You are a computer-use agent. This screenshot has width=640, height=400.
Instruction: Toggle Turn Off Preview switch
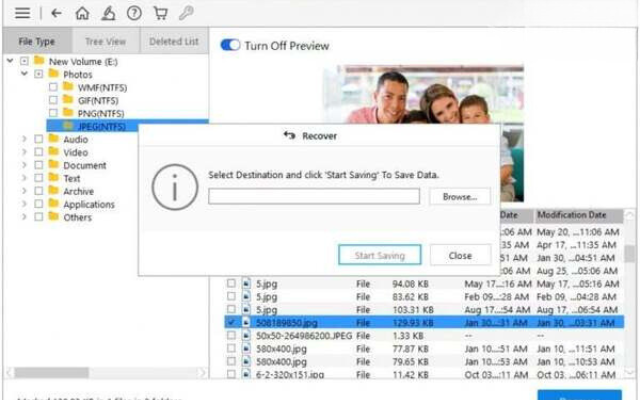click(x=230, y=45)
